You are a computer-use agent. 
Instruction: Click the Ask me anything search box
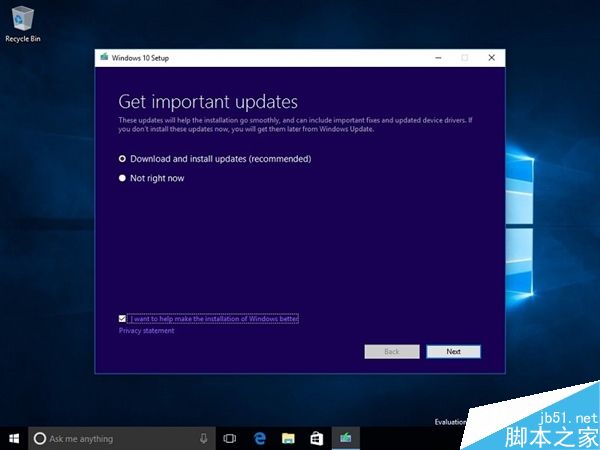tap(122, 439)
